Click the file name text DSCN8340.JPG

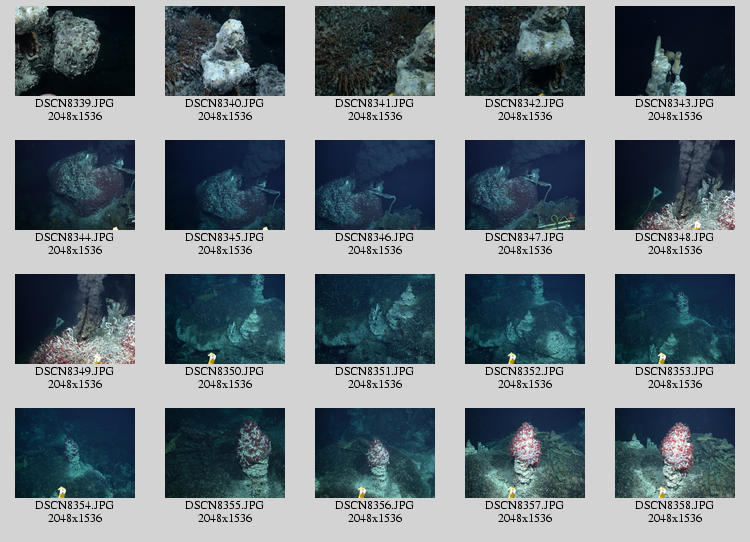click(225, 103)
